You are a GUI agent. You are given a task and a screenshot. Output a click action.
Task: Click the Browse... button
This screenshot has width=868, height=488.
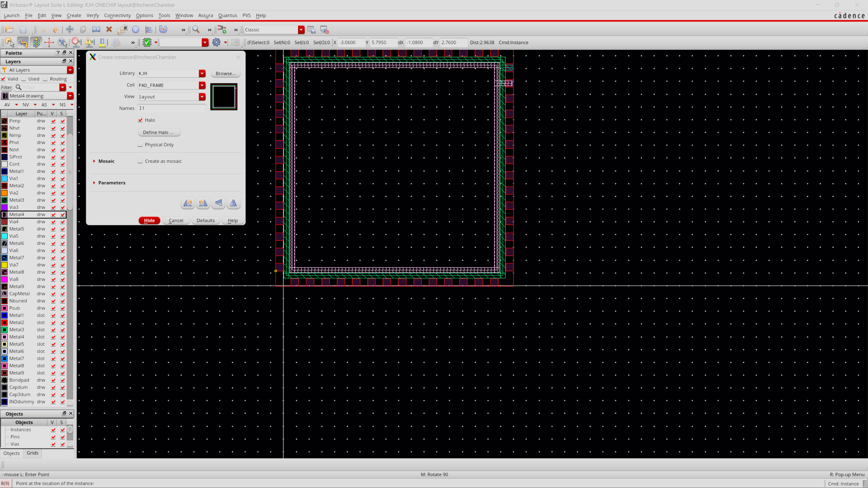tap(225, 73)
